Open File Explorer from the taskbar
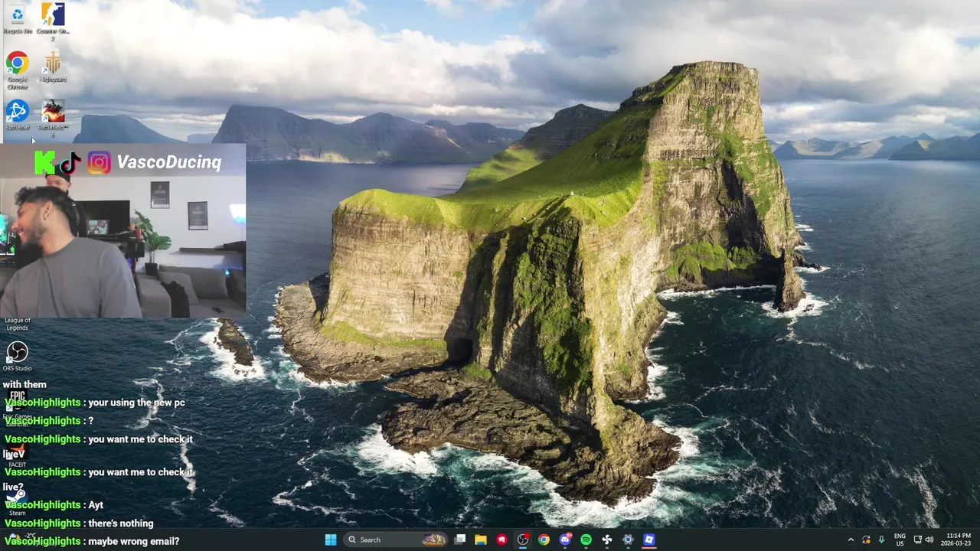 pyautogui.click(x=481, y=540)
